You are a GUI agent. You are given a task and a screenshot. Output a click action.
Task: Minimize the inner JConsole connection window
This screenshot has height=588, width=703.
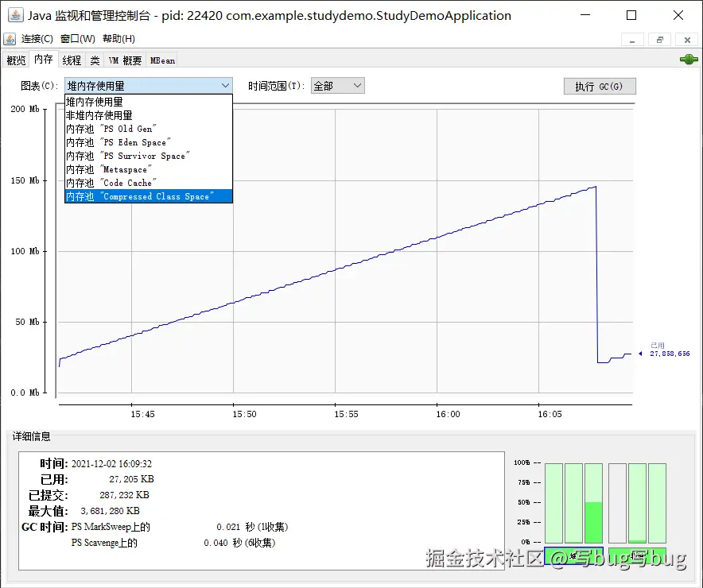(632, 40)
